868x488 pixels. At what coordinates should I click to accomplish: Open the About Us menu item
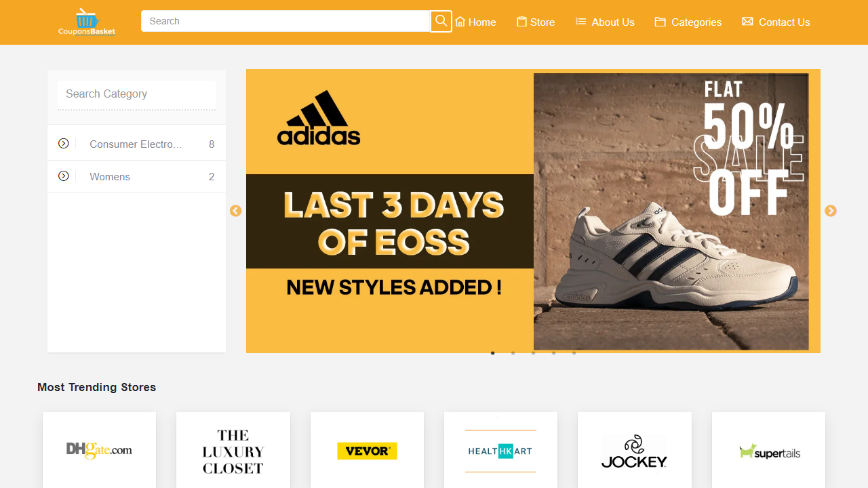[x=612, y=22]
